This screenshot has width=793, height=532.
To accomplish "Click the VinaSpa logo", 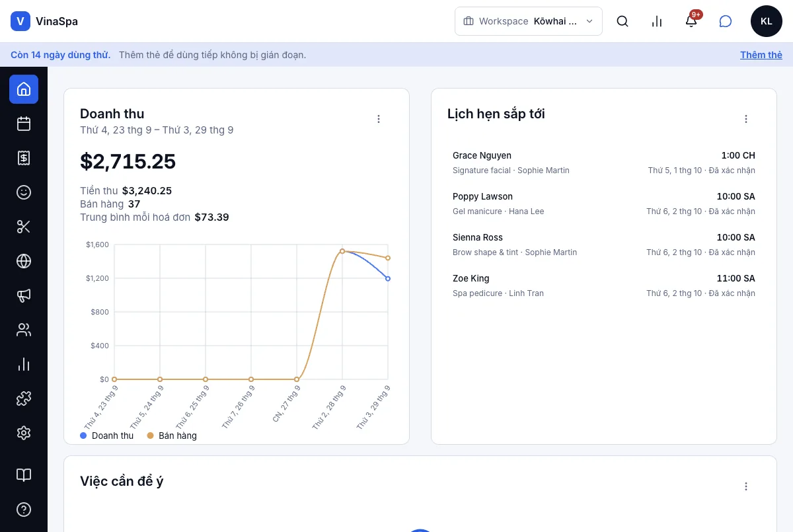I will tap(44, 21).
